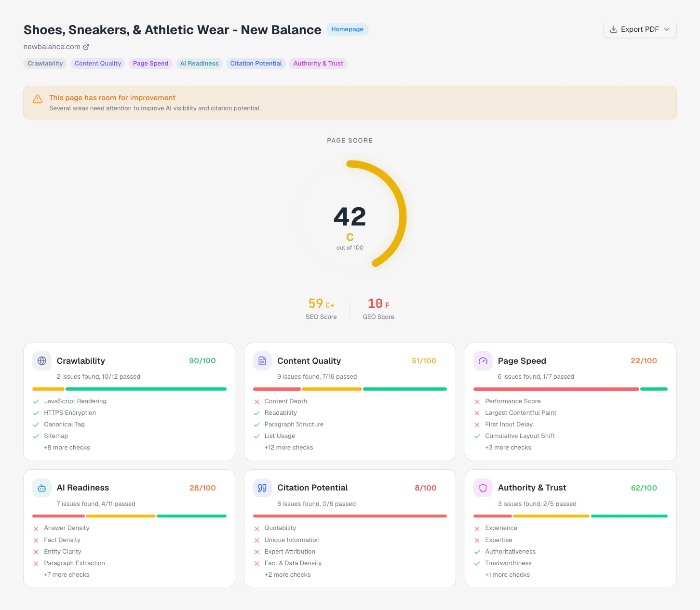700x610 pixels.
Task: Open the Page Speed card title
Action: coord(522,361)
